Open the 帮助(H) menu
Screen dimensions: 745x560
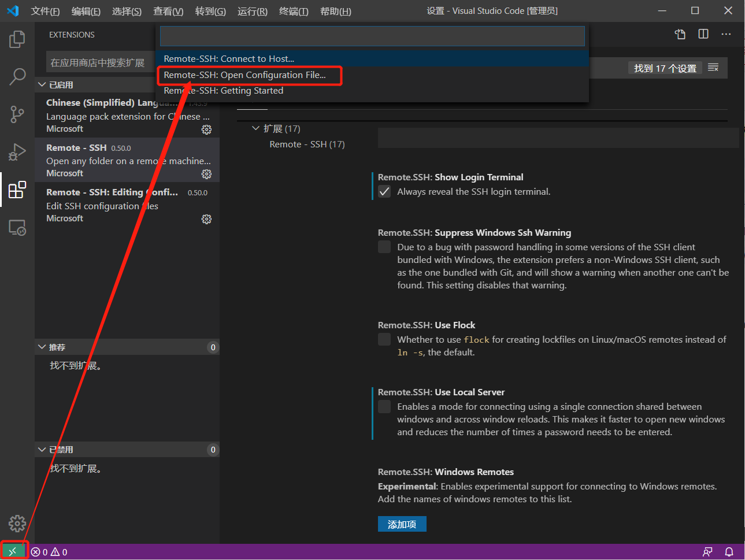336,11
